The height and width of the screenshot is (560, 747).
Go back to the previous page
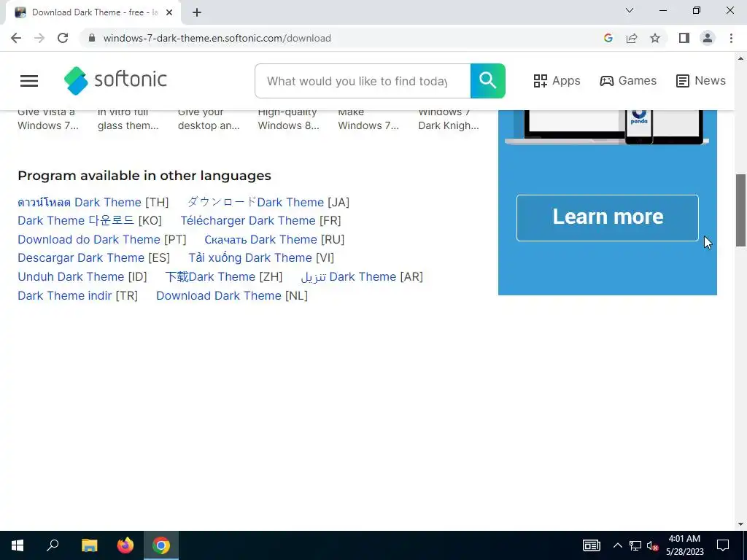(16, 38)
